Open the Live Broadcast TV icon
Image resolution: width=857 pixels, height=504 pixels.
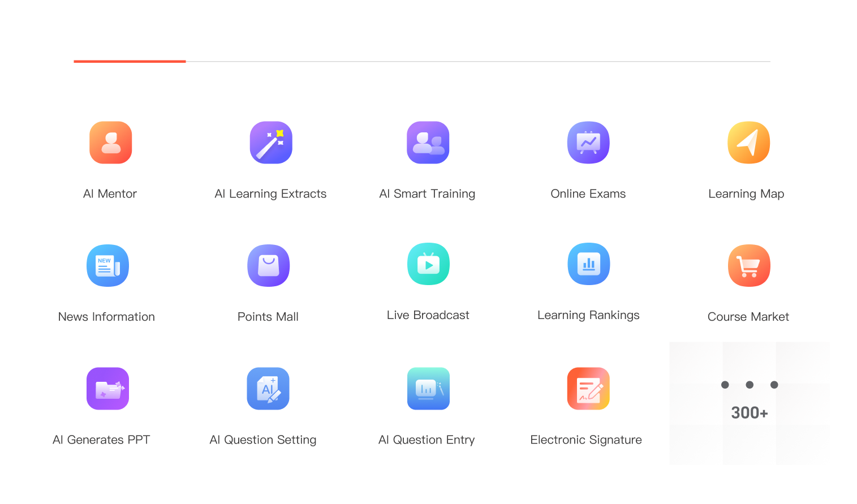click(x=428, y=264)
